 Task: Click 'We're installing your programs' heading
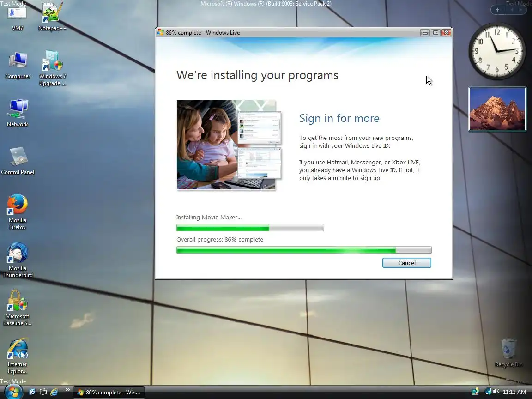[257, 75]
